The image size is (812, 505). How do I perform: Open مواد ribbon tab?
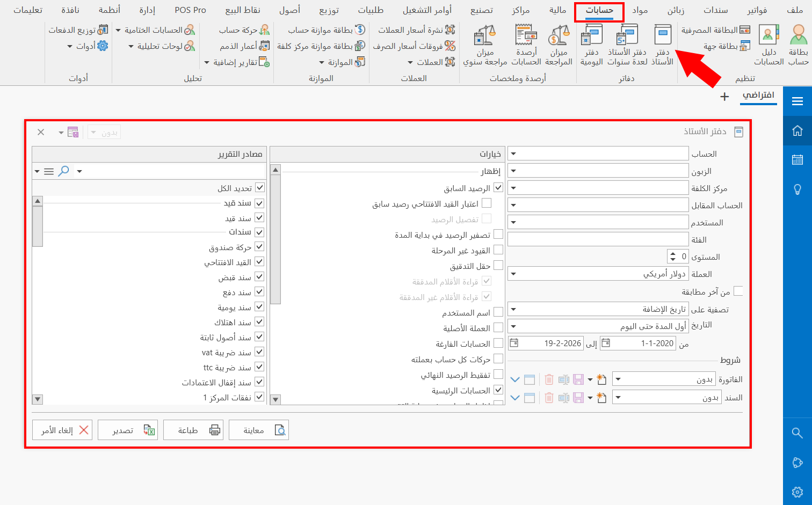(640, 10)
